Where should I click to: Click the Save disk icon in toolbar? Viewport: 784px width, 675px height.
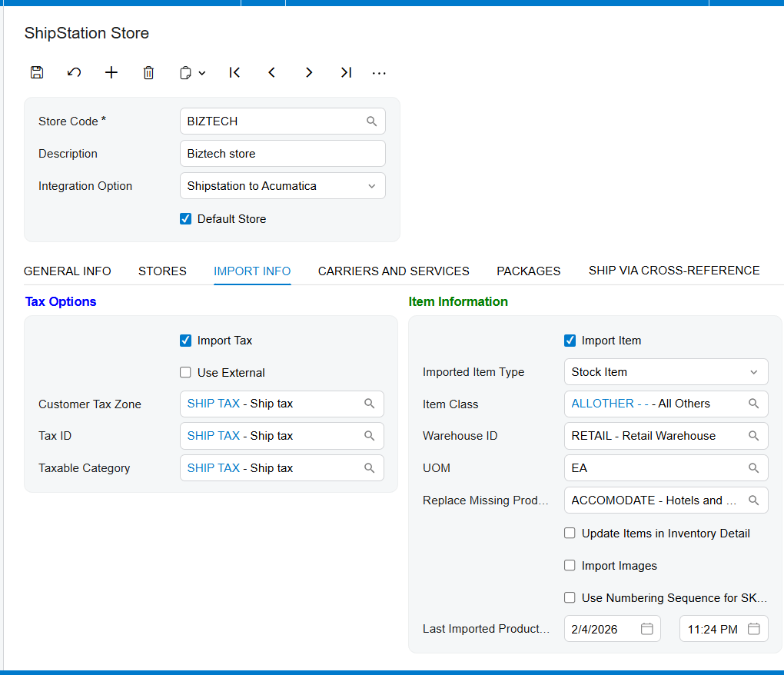[37, 72]
